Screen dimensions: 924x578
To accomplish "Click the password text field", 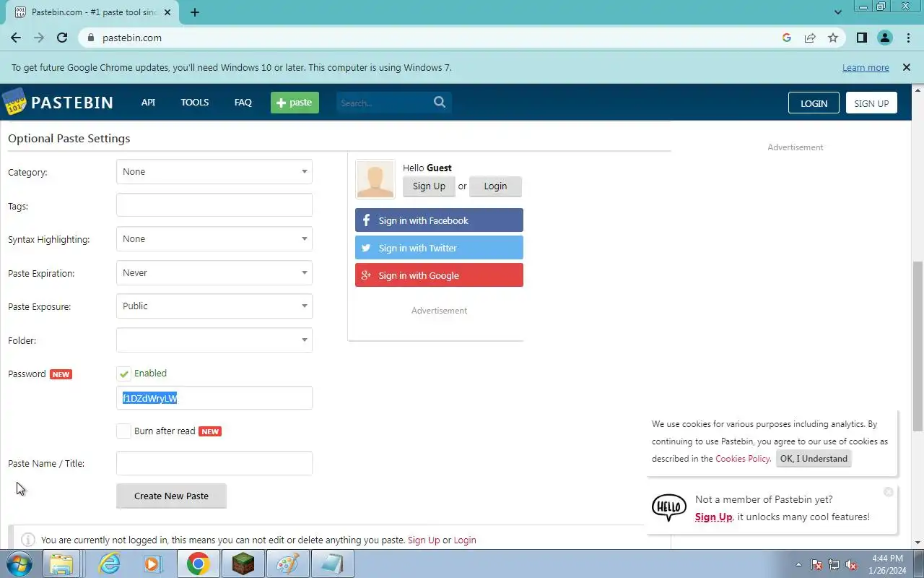I will (214, 398).
